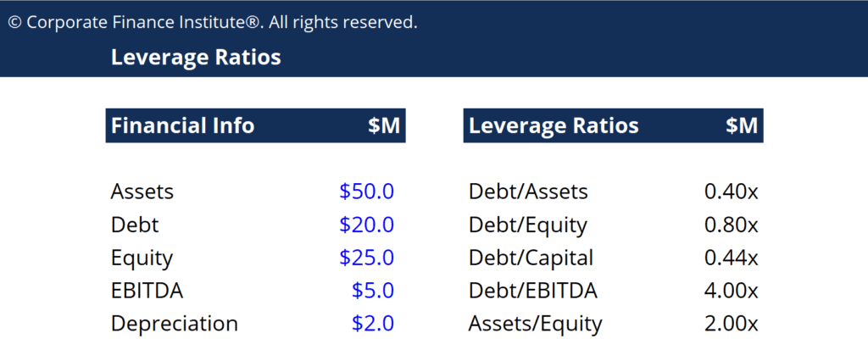Click the 0.80x ratio value
The image size is (868, 361).
(x=731, y=225)
